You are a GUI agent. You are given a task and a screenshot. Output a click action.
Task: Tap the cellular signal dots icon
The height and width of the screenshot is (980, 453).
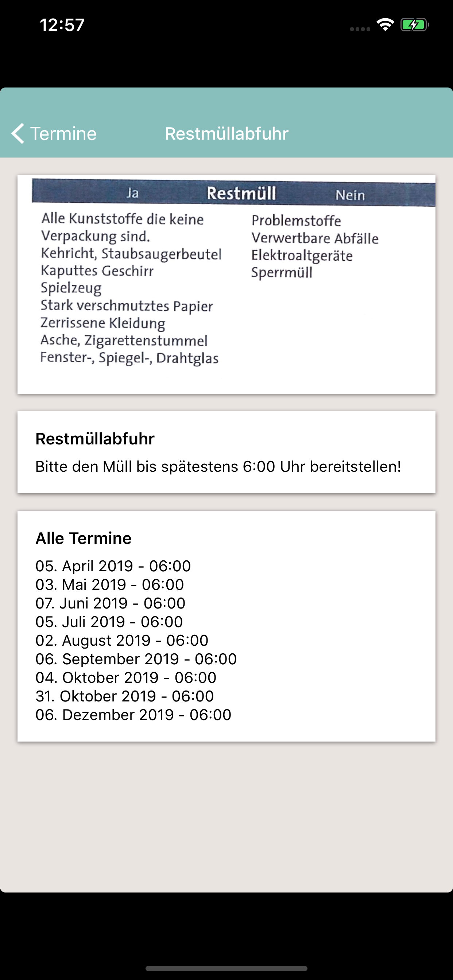360,29
